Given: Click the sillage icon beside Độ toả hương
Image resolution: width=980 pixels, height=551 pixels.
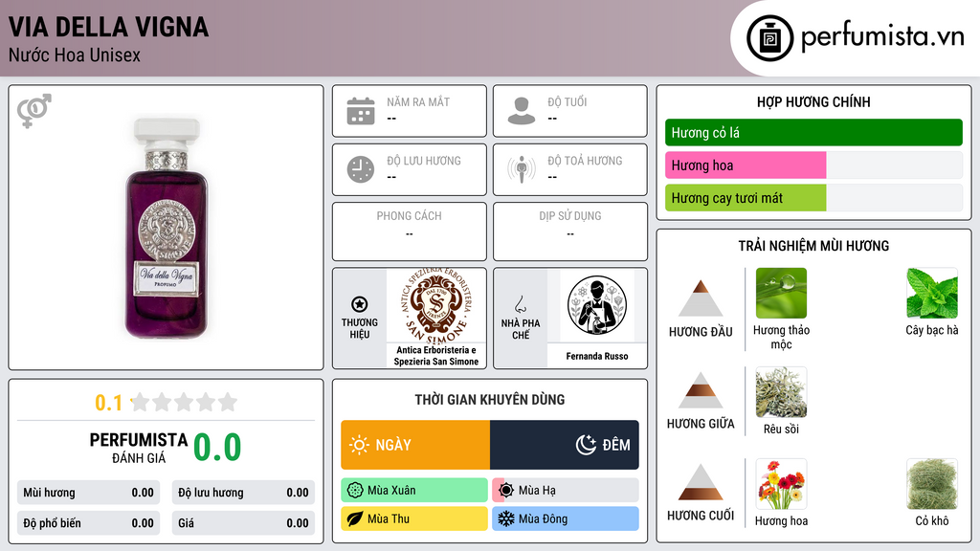Looking at the screenshot, I should click(x=522, y=169).
